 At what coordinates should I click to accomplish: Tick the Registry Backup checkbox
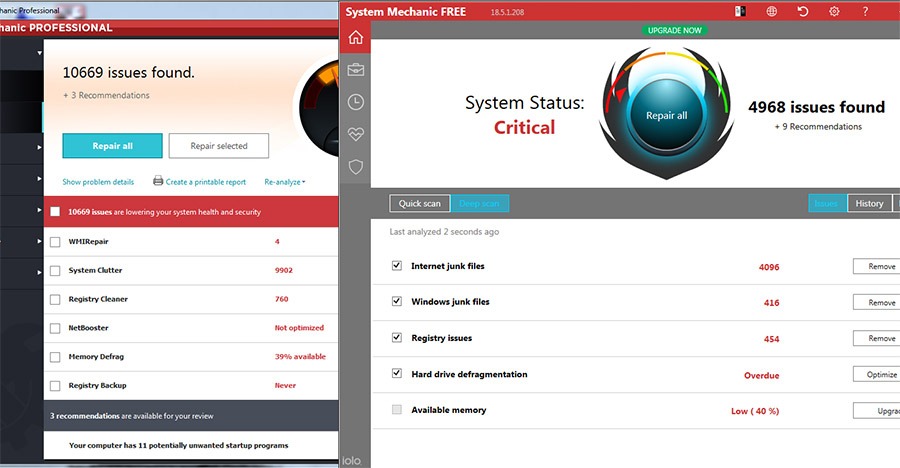pyautogui.click(x=55, y=385)
